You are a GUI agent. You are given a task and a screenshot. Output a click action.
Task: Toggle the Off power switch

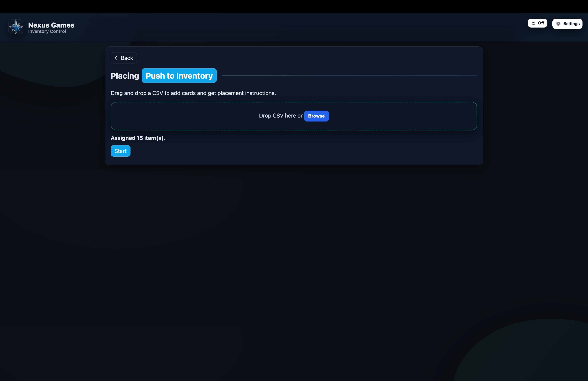pos(537,23)
